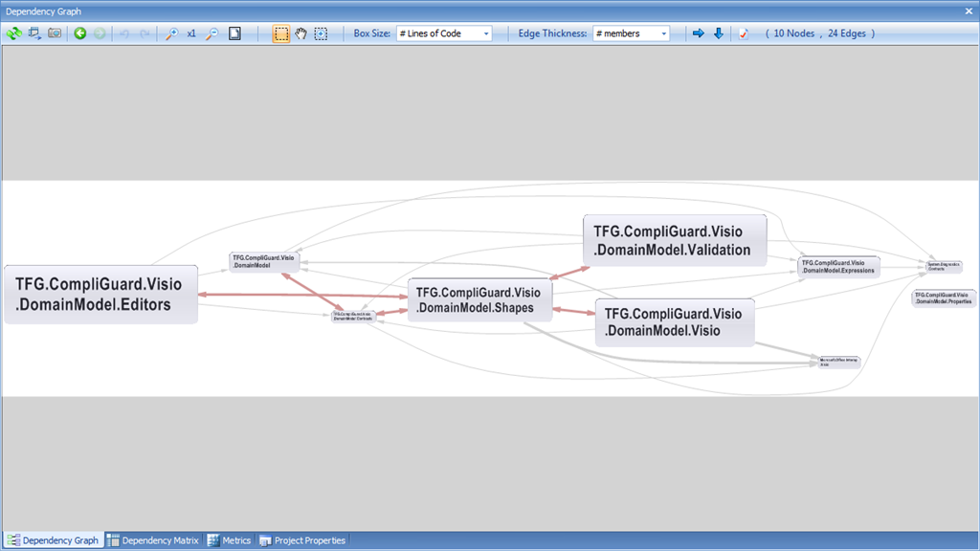Viewport: 980px width, 551px height.
Task: Click the "24 Edges" count text
Action: 847,33
